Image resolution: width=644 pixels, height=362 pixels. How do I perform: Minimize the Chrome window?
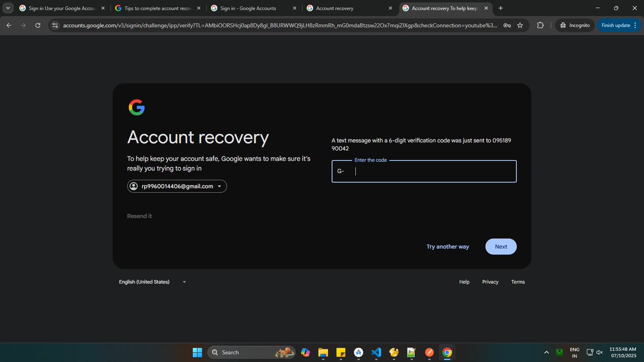(598, 8)
